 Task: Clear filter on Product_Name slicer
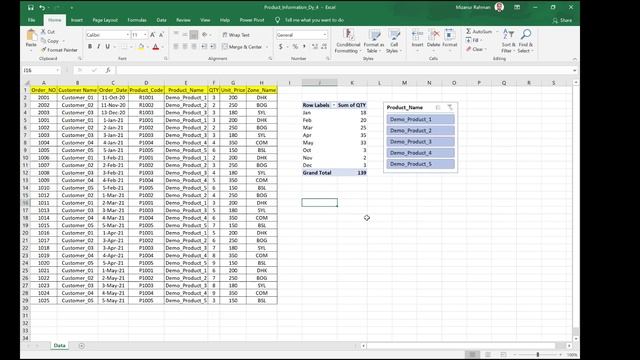click(450, 107)
